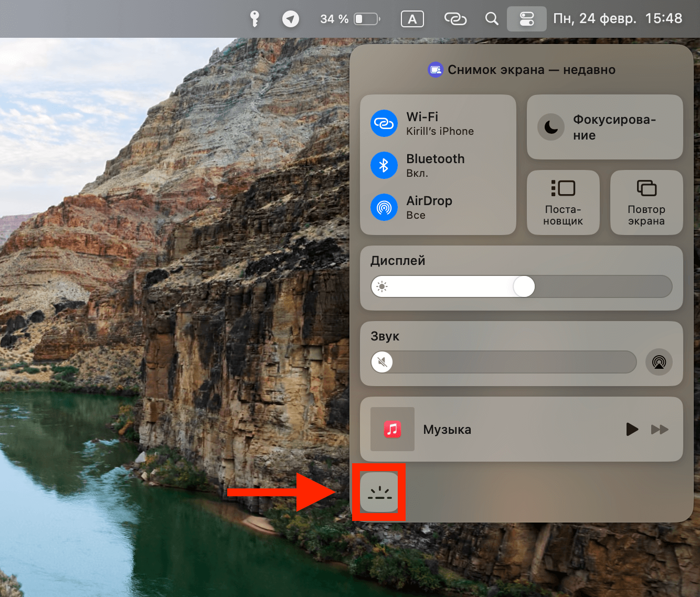The width and height of the screenshot is (700, 597).
Task: Click the muted speaker icon
Action: pyautogui.click(x=383, y=362)
